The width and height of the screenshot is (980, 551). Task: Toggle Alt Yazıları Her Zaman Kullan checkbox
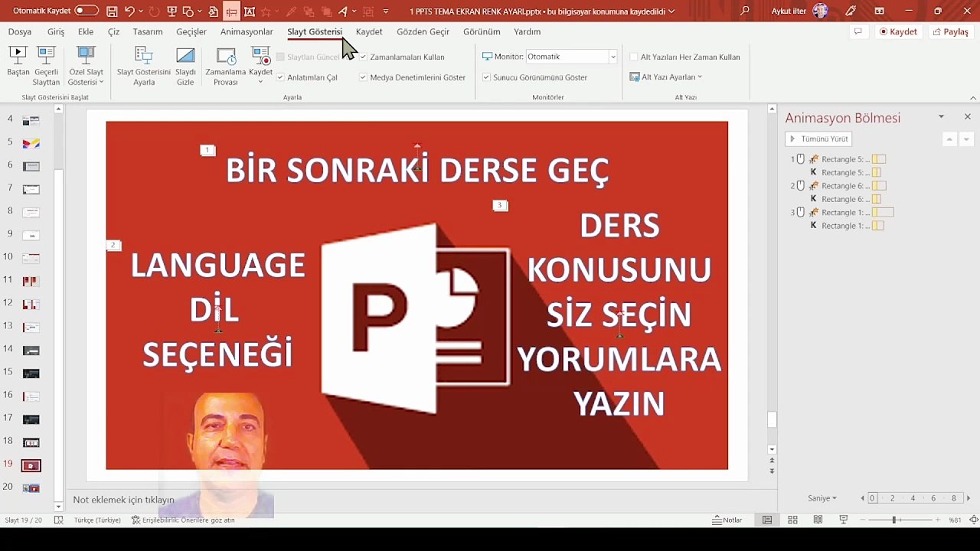[x=634, y=57]
